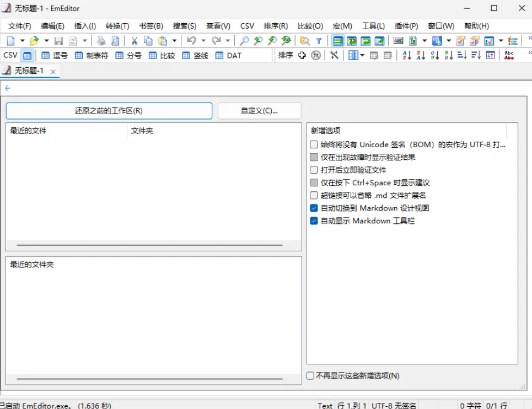This screenshot has height=409, width=532.
Task: Click the 排序 toolbar label
Action: (286, 55)
